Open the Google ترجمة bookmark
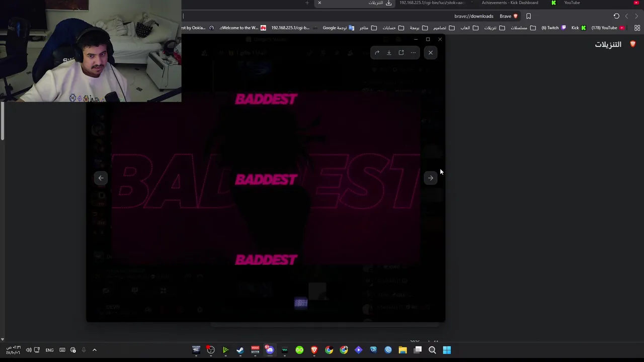The height and width of the screenshot is (362, 644). 339,28
